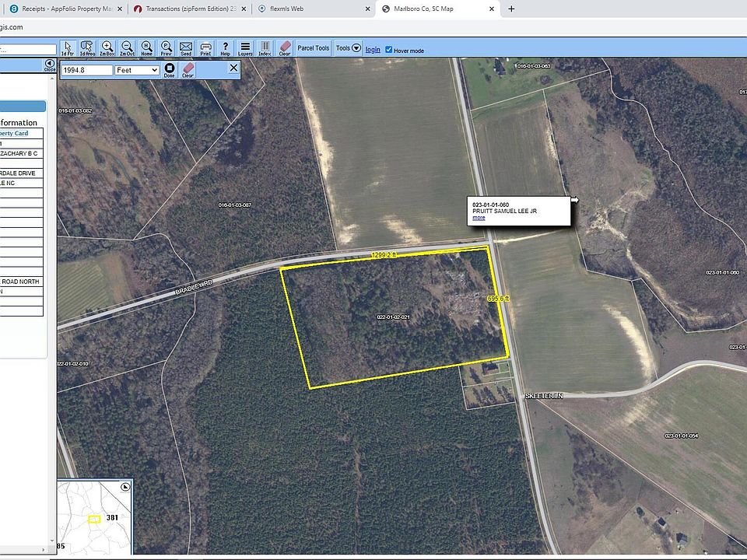This screenshot has width=747, height=560.
Task: Click parcel label 023-01-01-054
Action: point(682,436)
